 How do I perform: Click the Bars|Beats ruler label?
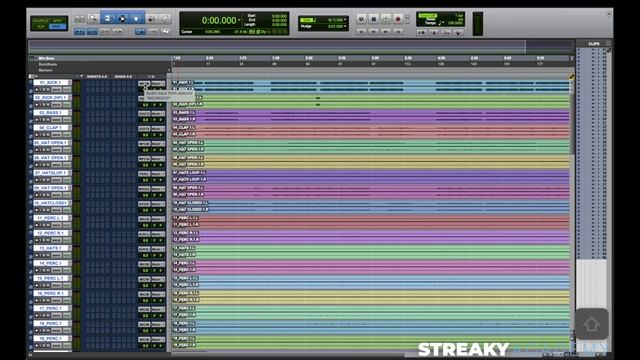click(48, 64)
